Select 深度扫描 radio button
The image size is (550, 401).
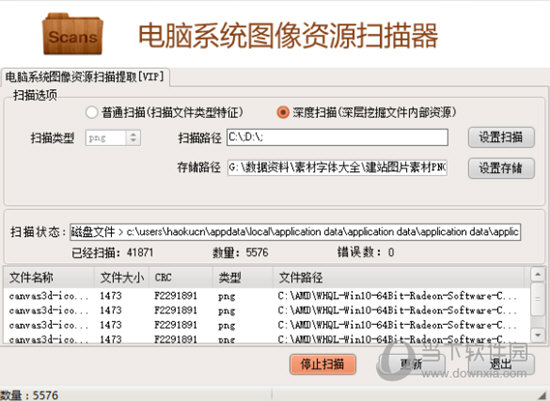coord(283,113)
